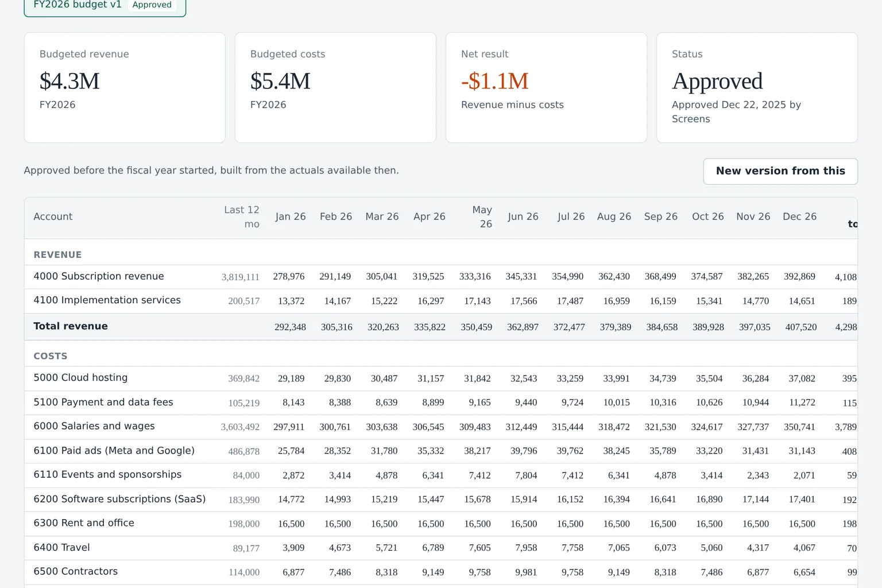Click the 3,819,111 last 12 months value
Screen dimensions: 882x588
241,277
